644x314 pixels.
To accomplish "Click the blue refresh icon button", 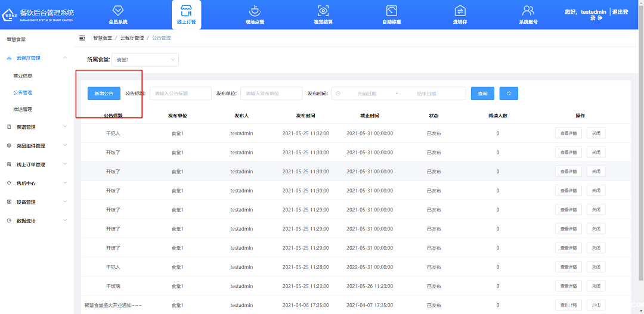I will point(509,94).
